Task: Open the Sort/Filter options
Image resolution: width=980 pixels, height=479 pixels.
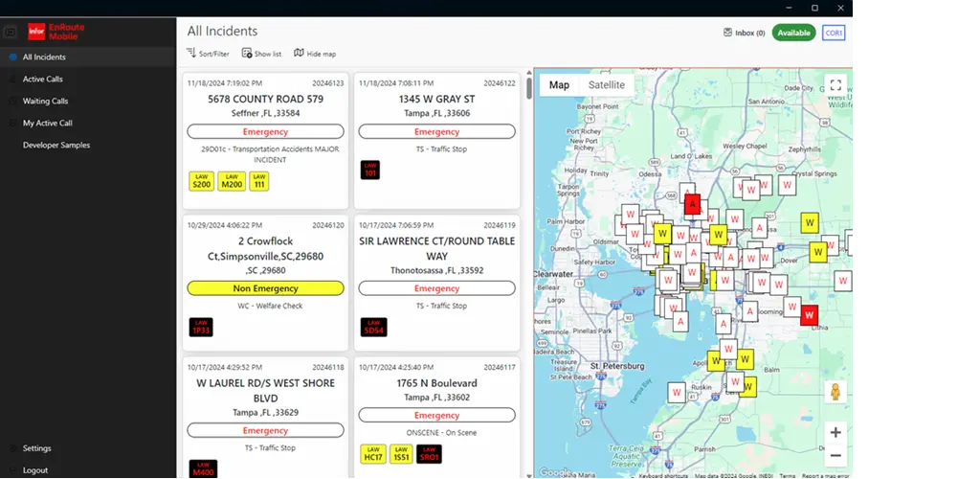Action: (x=208, y=54)
